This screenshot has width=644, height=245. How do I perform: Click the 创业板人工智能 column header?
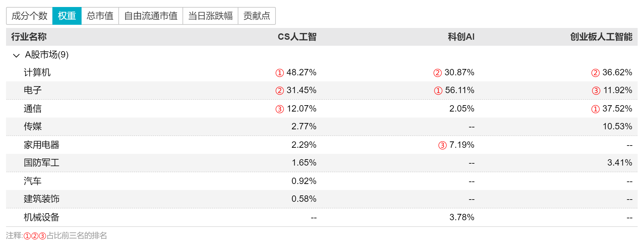[601, 37]
